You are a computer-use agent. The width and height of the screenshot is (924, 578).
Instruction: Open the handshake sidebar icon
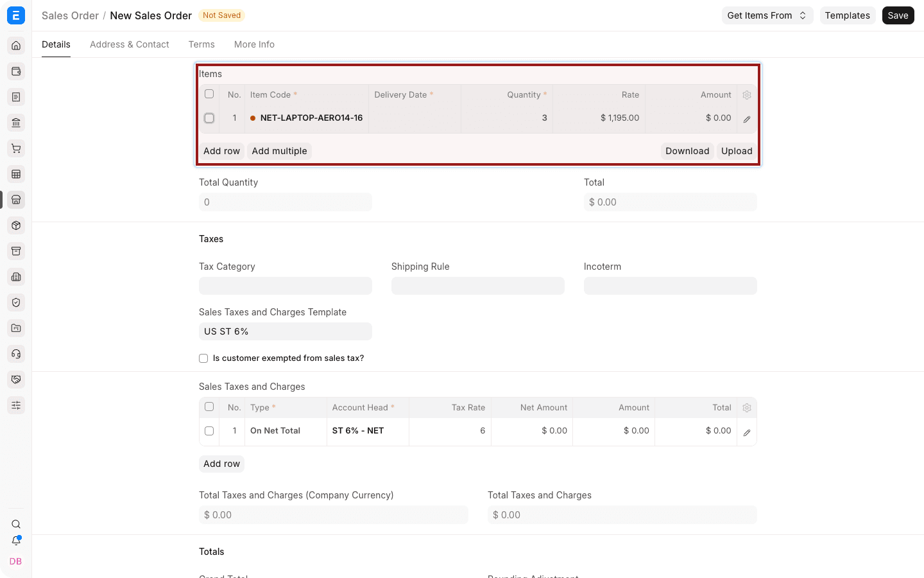tap(16, 380)
